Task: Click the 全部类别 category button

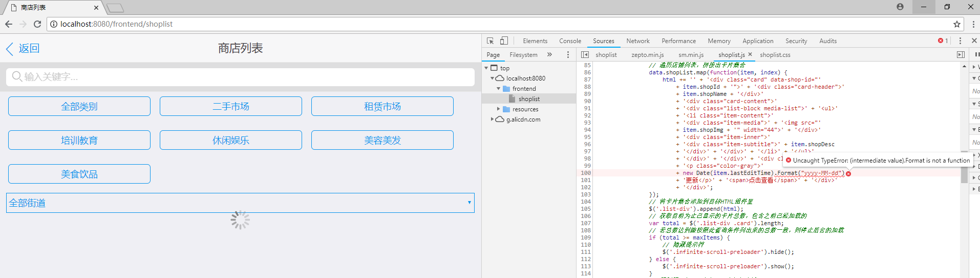Action: tap(79, 106)
